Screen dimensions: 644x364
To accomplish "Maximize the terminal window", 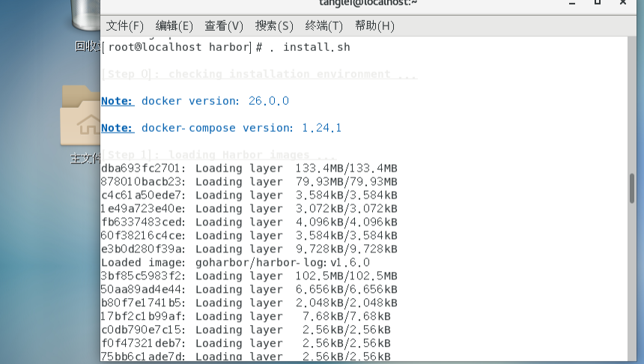I will pyautogui.click(x=597, y=3).
